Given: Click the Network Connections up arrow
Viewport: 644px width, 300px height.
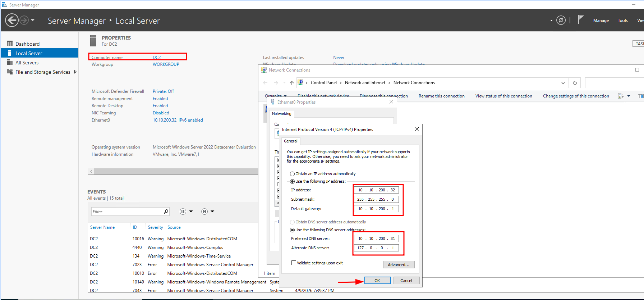Looking at the screenshot, I should point(291,83).
